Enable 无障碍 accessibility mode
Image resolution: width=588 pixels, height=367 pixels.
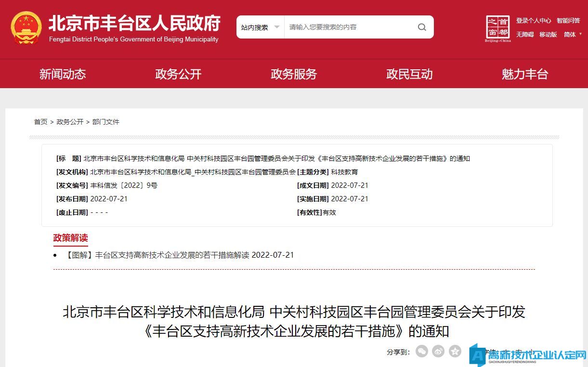click(x=525, y=35)
